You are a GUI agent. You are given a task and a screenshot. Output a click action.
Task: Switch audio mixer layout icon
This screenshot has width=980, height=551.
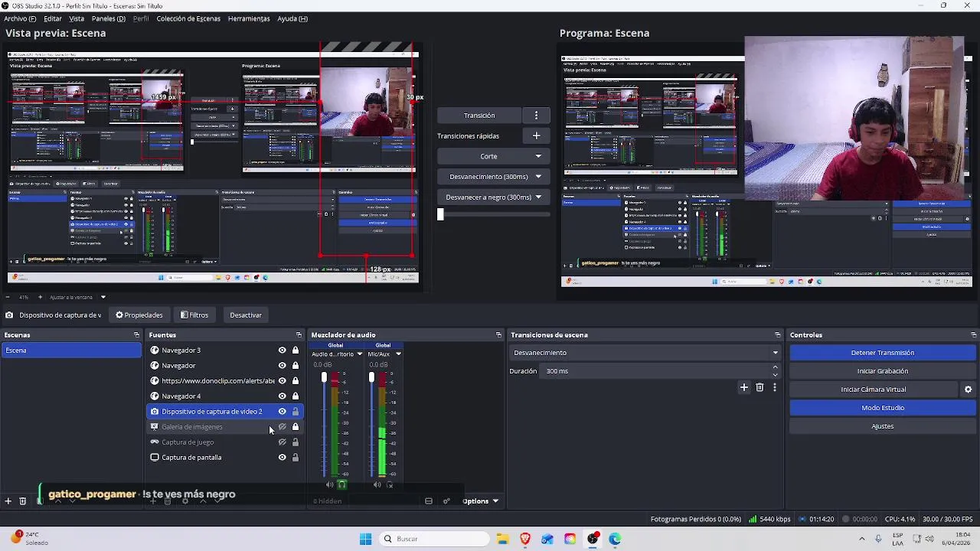(429, 501)
